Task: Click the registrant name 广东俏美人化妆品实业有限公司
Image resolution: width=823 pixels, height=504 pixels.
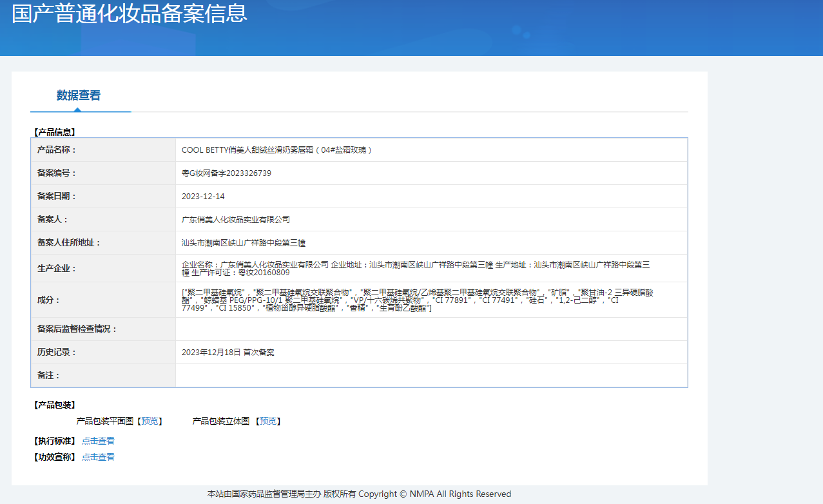Action: tap(236, 220)
